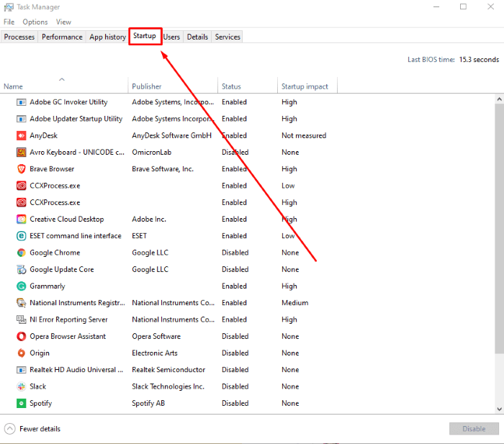This screenshot has width=504, height=444.
Task: Select the Opera Browser Assistant icon
Action: [x=21, y=336]
